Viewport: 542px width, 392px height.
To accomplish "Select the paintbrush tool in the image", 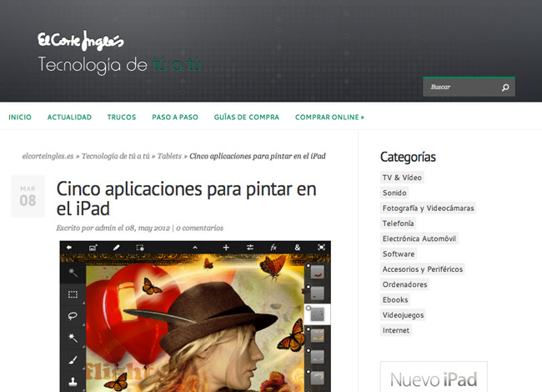I will (x=73, y=360).
